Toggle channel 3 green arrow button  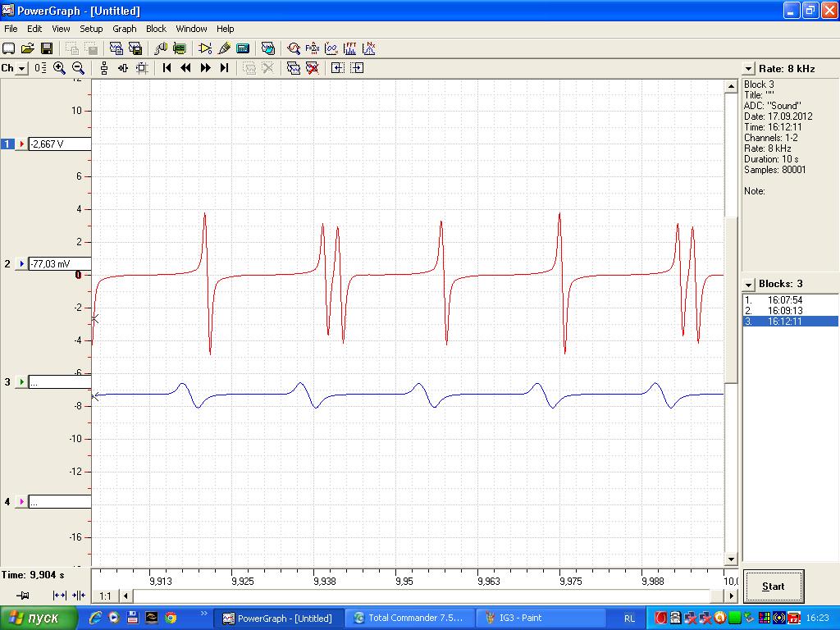(x=22, y=382)
